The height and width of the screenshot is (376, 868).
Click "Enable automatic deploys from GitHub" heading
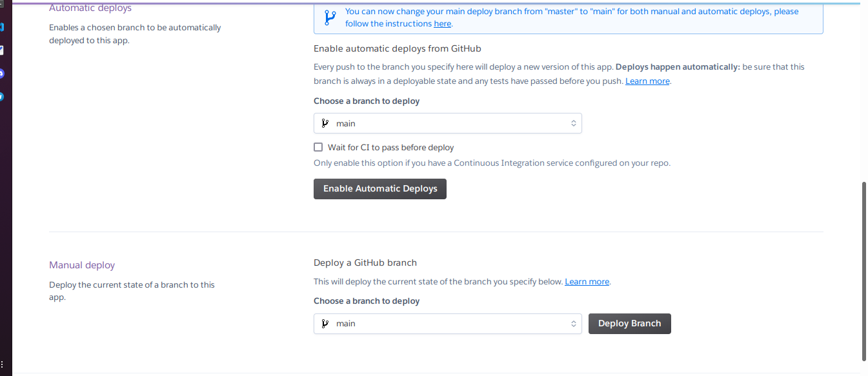pyautogui.click(x=398, y=48)
